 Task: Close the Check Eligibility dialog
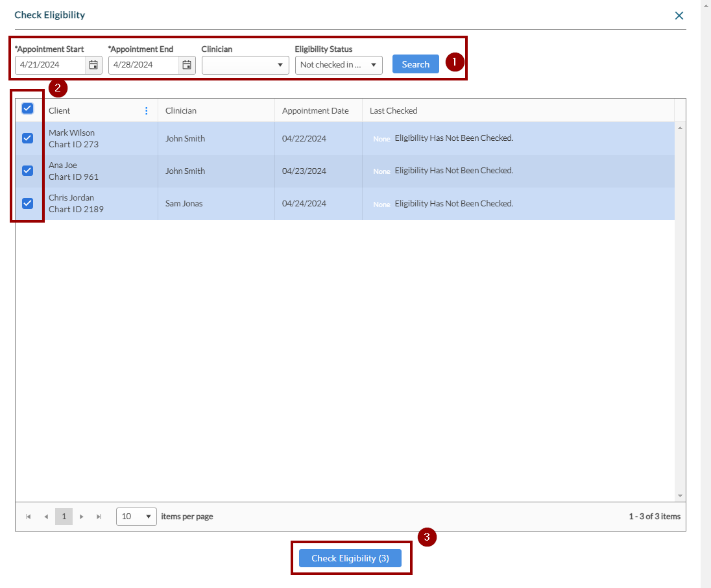(x=679, y=16)
